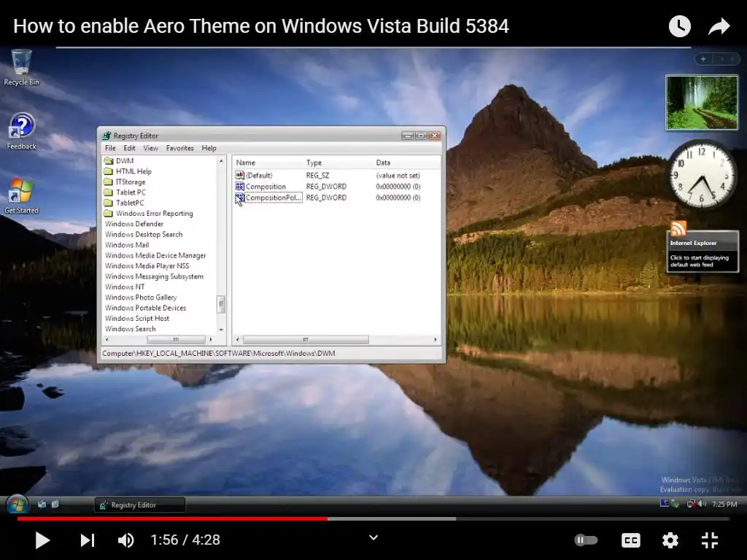
Task: Click the tree pane scroll up arrow
Action: [221, 161]
